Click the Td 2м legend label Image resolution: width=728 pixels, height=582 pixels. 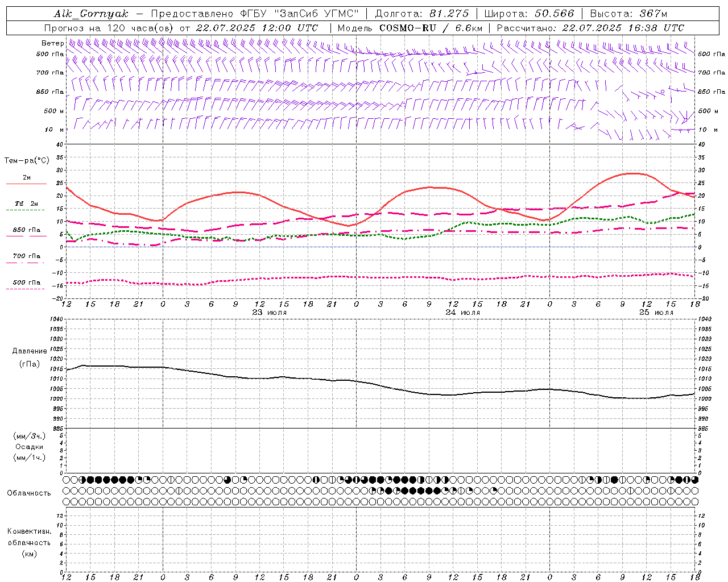tap(27, 203)
